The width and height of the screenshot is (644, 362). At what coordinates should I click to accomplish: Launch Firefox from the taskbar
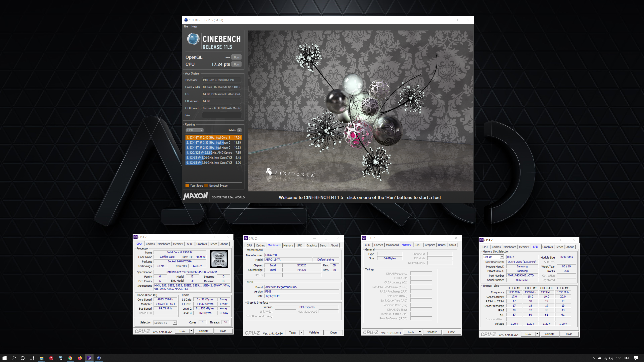pos(80,358)
